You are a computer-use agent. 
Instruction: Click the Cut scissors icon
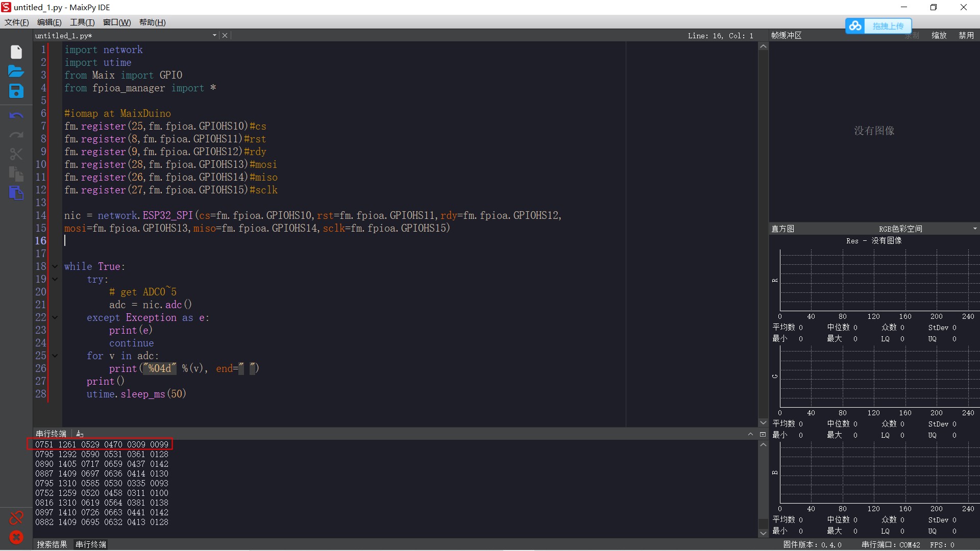(x=16, y=154)
